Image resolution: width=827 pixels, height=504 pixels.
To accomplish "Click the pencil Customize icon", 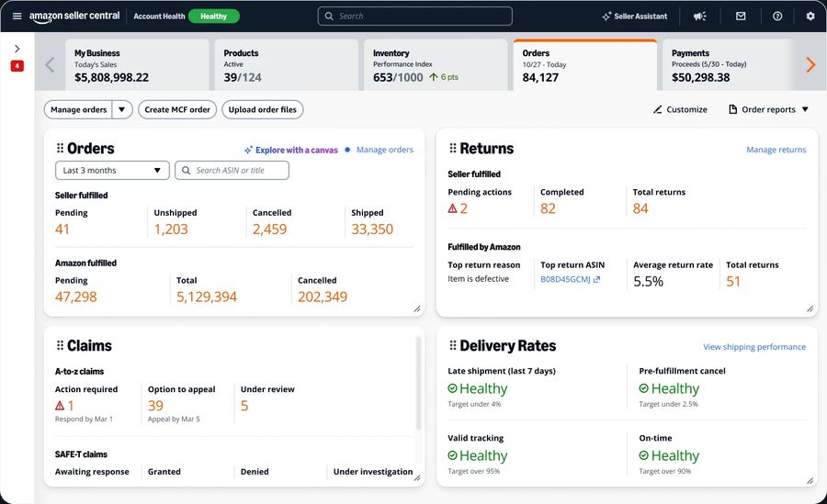I will tap(657, 109).
